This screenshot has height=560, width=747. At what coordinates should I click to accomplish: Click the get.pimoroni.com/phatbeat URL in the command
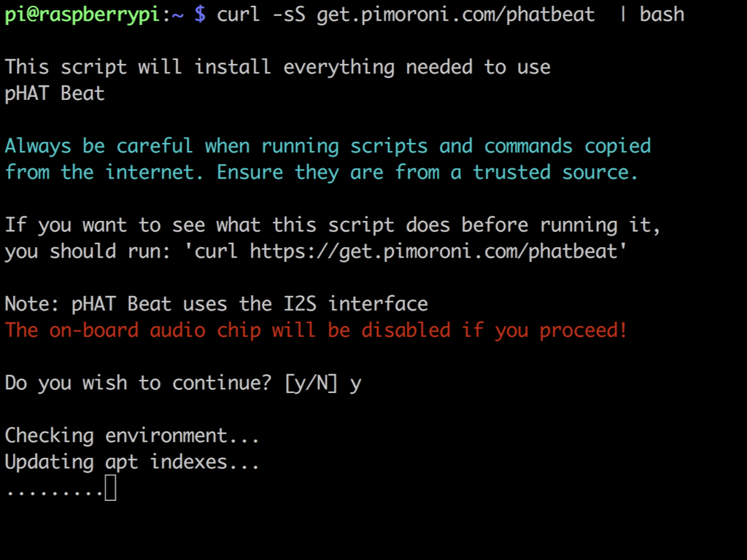[455, 15]
